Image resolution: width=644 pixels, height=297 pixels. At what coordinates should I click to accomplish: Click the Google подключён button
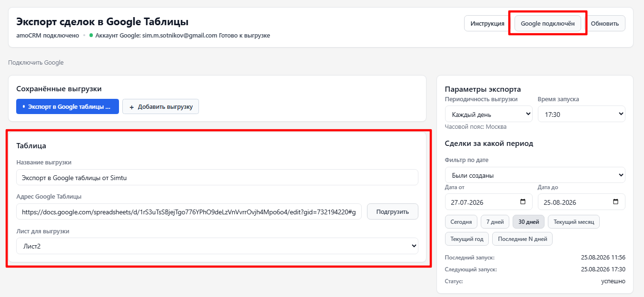(548, 23)
